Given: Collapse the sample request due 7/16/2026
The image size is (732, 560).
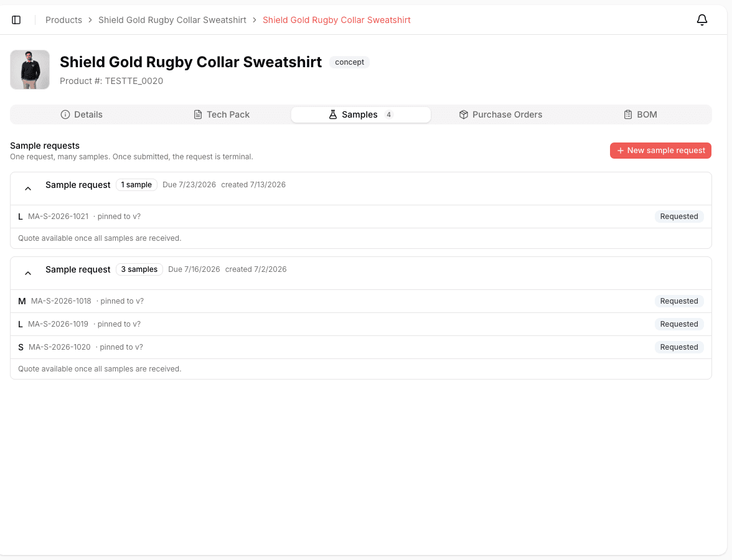Looking at the screenshot, I should [28, 273].
